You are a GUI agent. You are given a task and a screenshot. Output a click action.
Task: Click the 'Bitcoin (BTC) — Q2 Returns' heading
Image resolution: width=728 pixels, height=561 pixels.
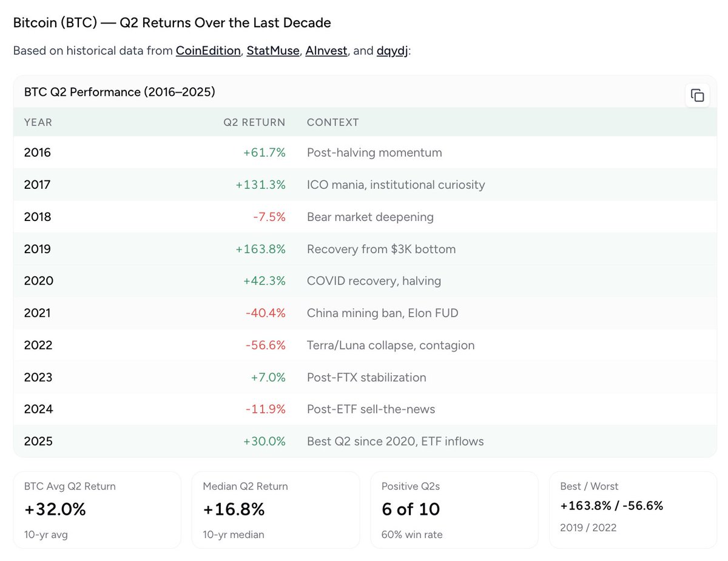click(172, 23)
